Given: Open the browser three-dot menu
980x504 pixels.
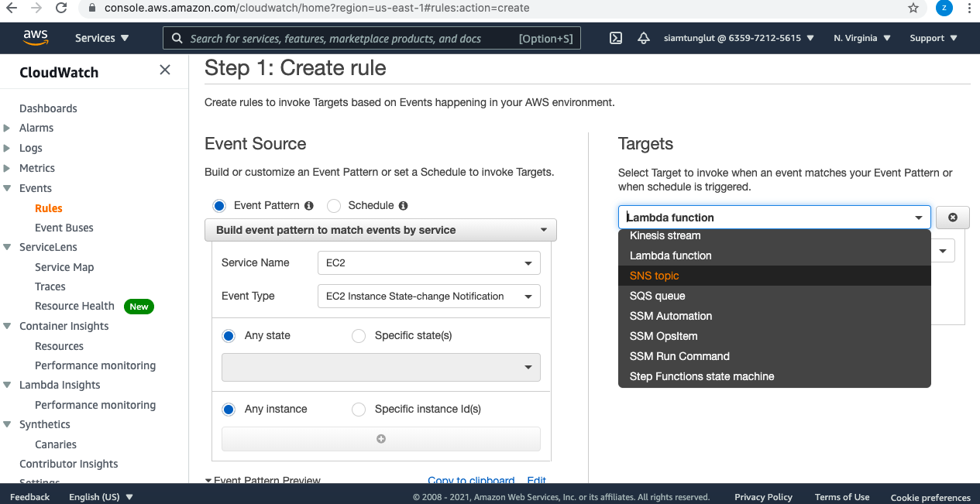Looking at the screenshot, I should pos(970,8).
